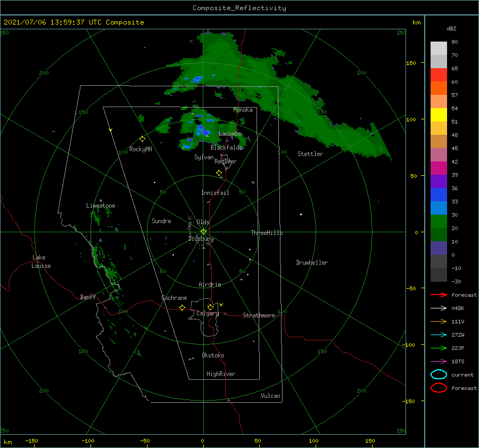Click the blue 36 dBZ legend swatch
Image resolution: width=479 pixels, height=448 pixels.
tap(439, 194)
